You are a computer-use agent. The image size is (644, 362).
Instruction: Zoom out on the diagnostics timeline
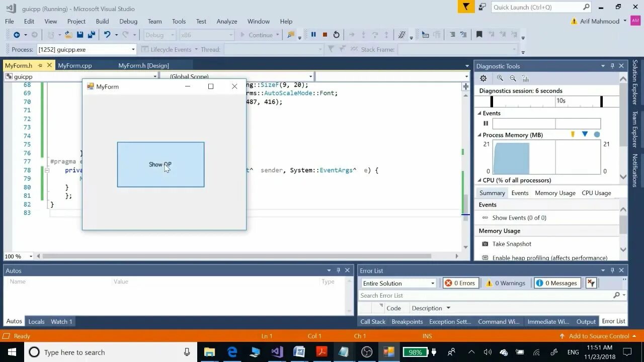tap(513, 78)
